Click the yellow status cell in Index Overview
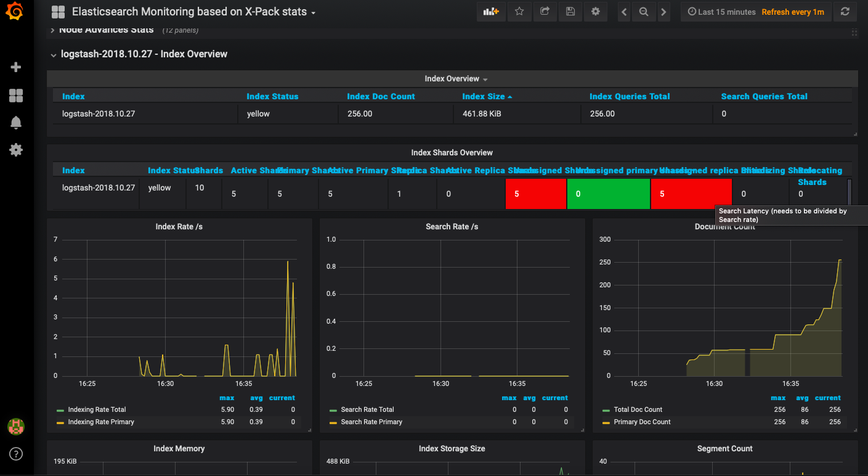 pos(288,114)
